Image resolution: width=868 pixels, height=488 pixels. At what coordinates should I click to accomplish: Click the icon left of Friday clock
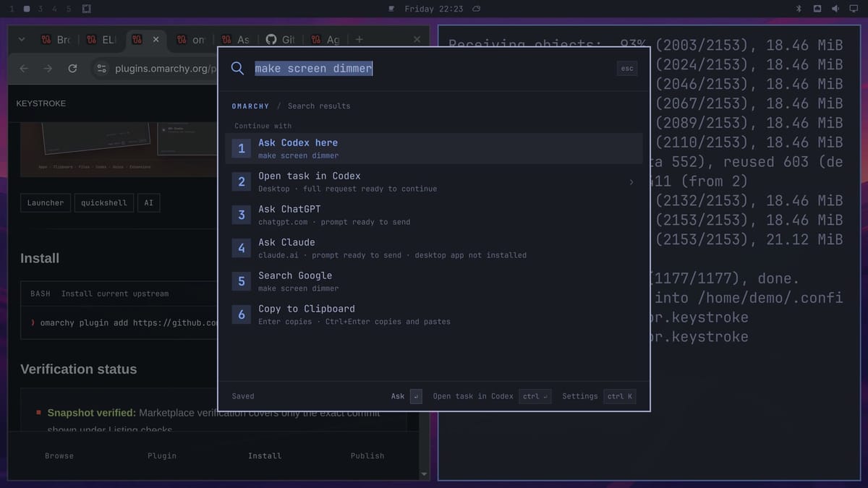(391, 9)
